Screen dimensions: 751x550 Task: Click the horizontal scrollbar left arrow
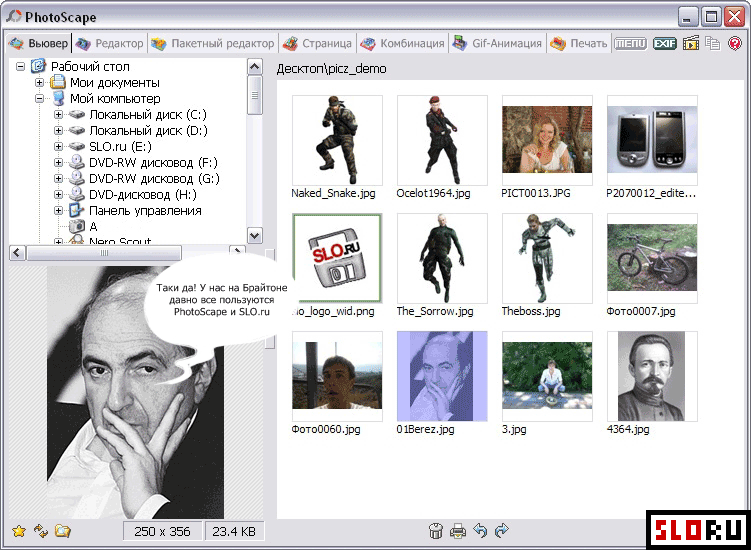click(17, 252)
